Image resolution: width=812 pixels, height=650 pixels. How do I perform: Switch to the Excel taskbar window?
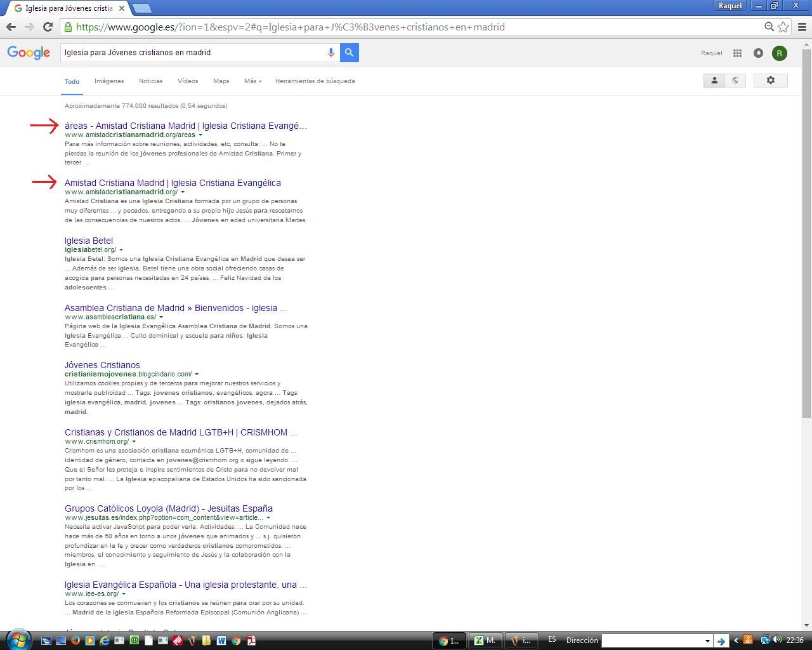click(485, 640)
